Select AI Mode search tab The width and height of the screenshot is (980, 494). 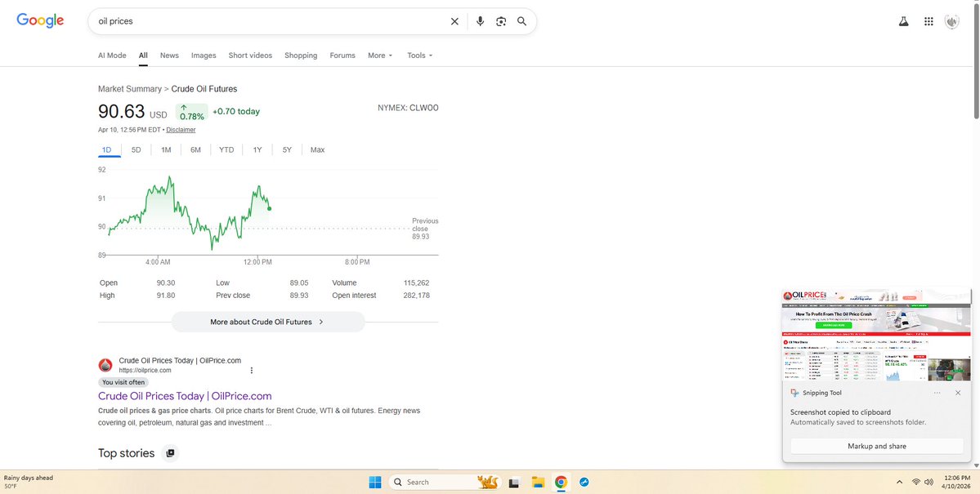tap(112, 56)
